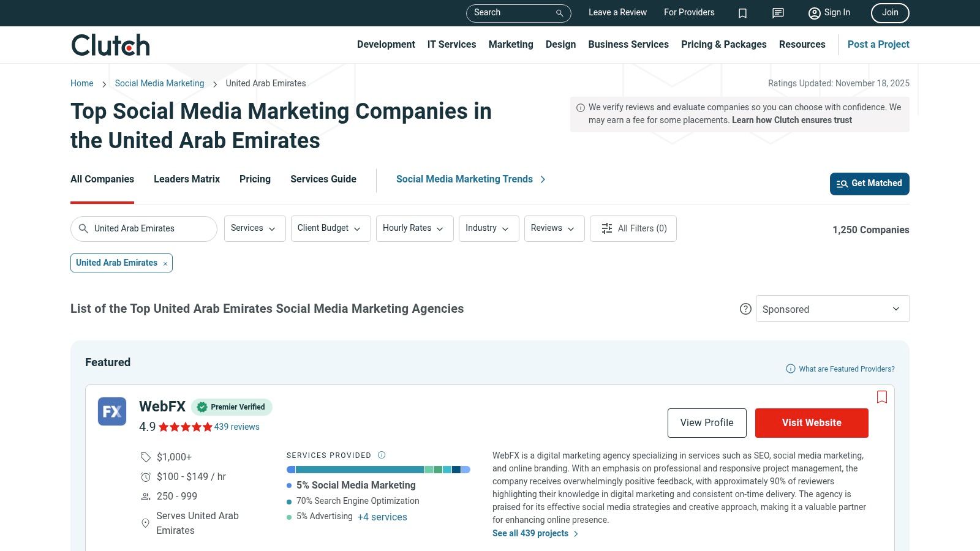Expand the Hourly Rates dropdown

414,228
